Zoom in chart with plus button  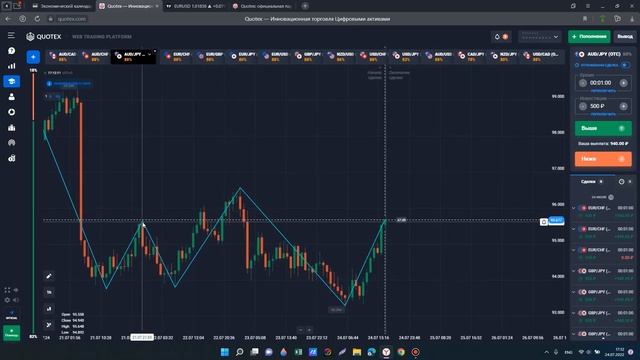pyautogui.click(x=309, y=330)
